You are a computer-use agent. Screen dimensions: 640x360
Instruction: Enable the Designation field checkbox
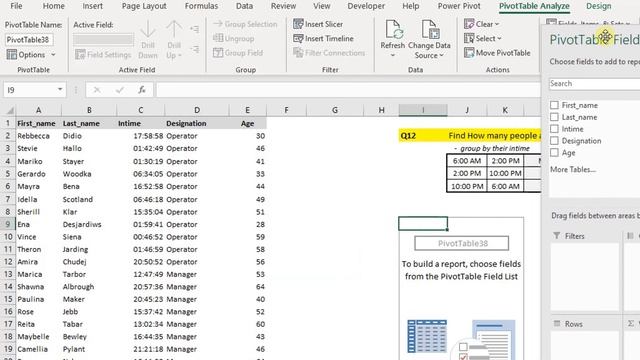point(554,140)
